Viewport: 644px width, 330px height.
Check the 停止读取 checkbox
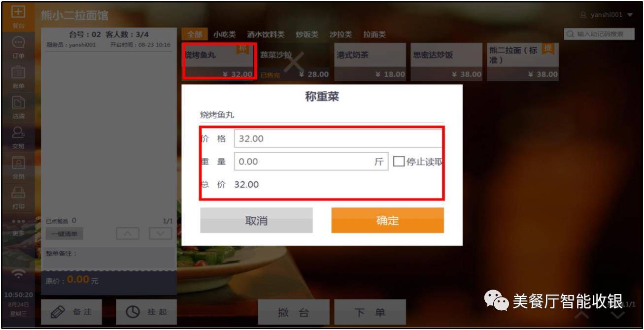tap(399, 162)
